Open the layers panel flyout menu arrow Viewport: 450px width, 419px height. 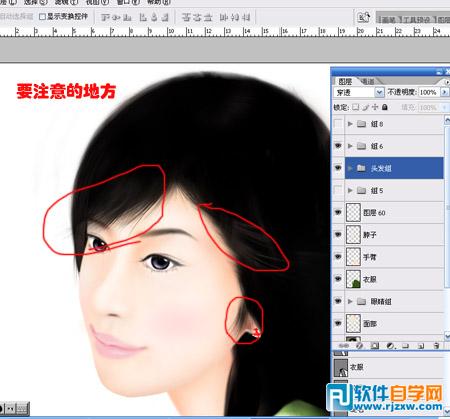coord(447,82)
